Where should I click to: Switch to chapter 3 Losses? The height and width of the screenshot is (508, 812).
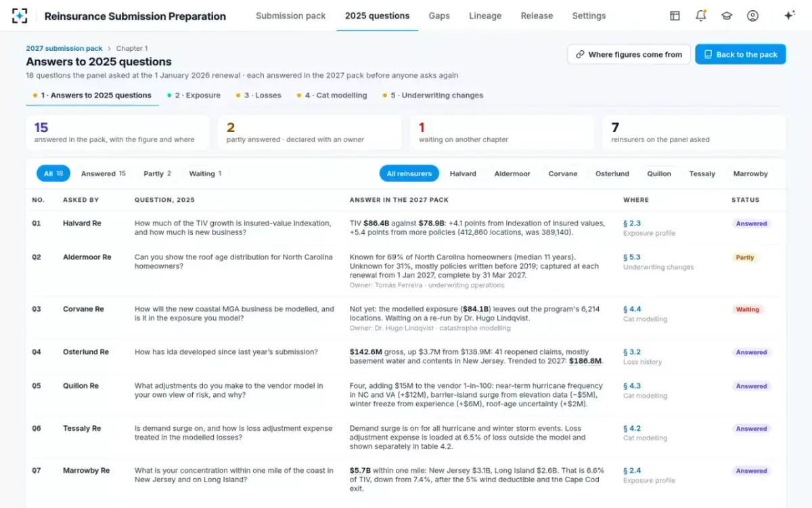coord(258,96)
